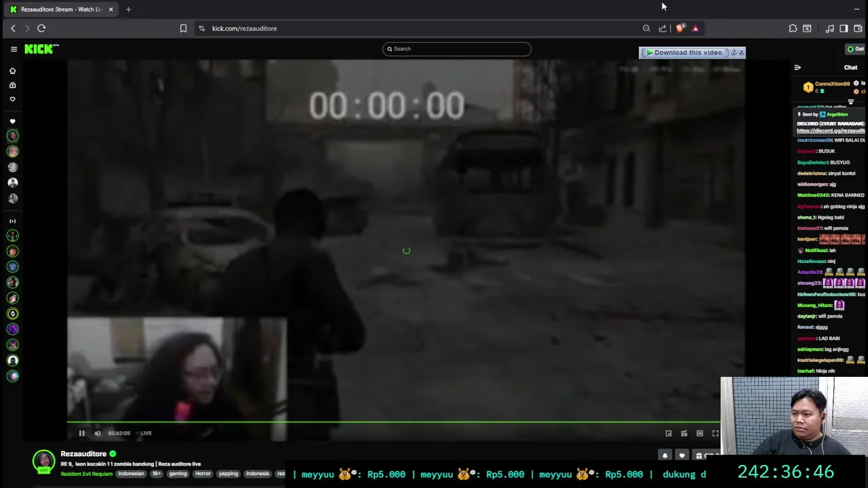
Task: Open Brave Shields panel
Action: 680,28
